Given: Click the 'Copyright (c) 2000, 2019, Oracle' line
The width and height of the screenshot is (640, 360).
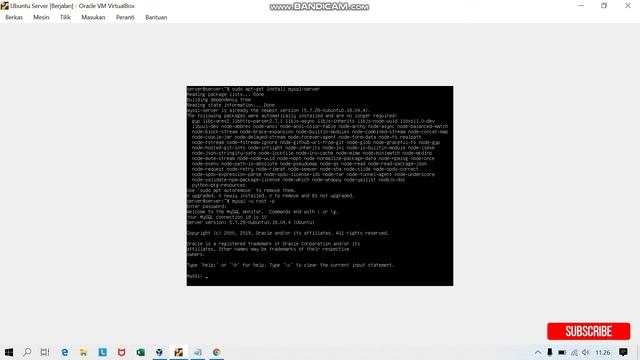Looking at the screenshot, I should [288, 233].
